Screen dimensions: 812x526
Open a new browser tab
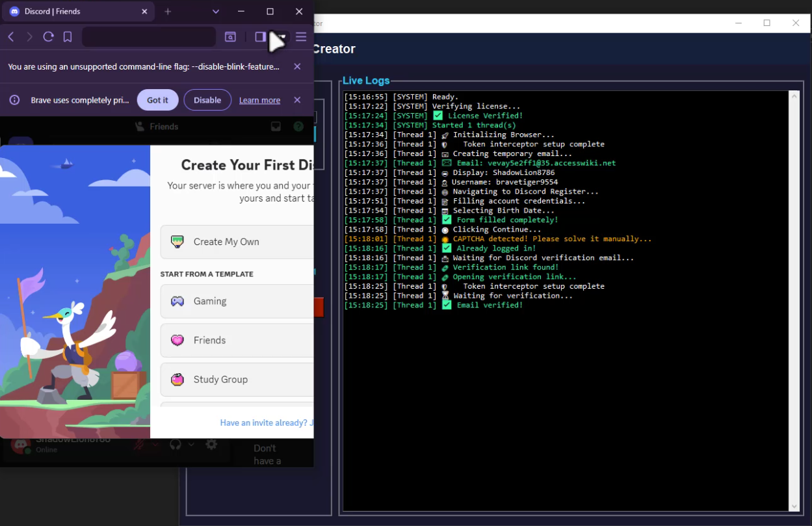click(x=168, y=12)
